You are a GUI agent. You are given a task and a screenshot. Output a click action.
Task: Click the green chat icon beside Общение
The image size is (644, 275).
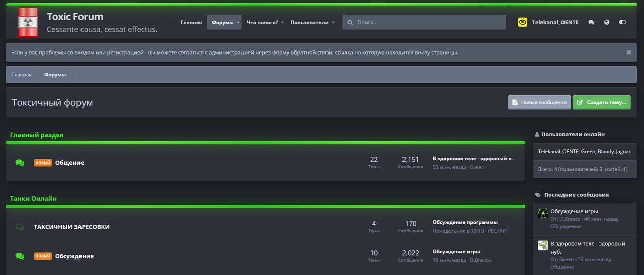[20, 163]
